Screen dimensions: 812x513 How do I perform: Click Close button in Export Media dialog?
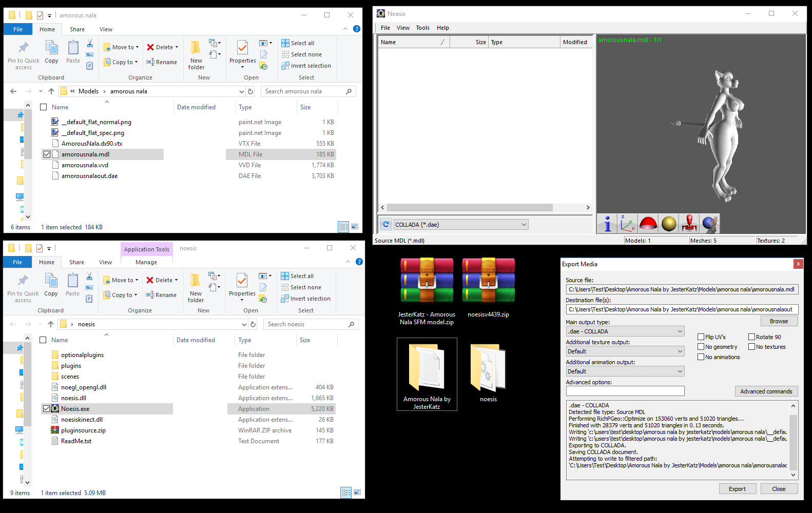(x=779, y=489)
